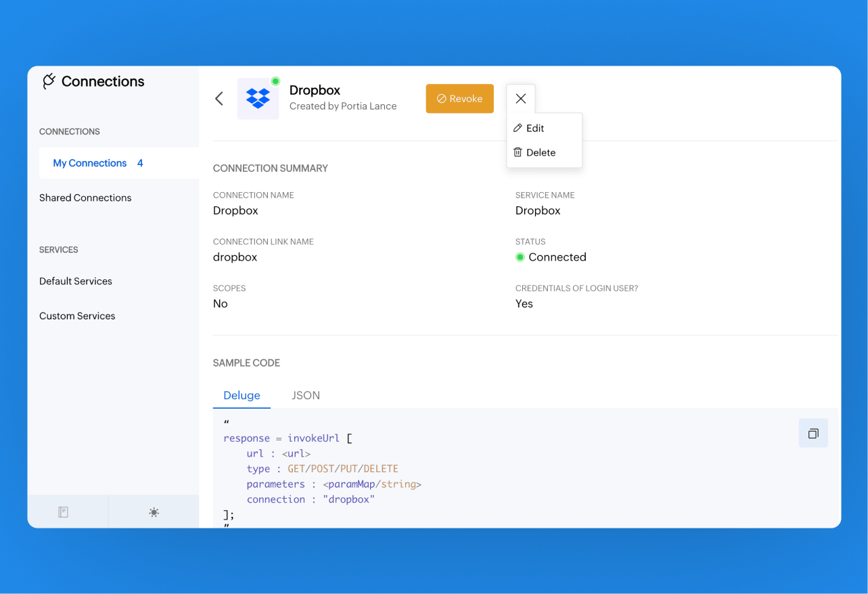Image resolution: width=868 pixels, height=594 pixels.
Task: Open the documentation book icon in sidebar footer
Action: [x=64, y=512]
